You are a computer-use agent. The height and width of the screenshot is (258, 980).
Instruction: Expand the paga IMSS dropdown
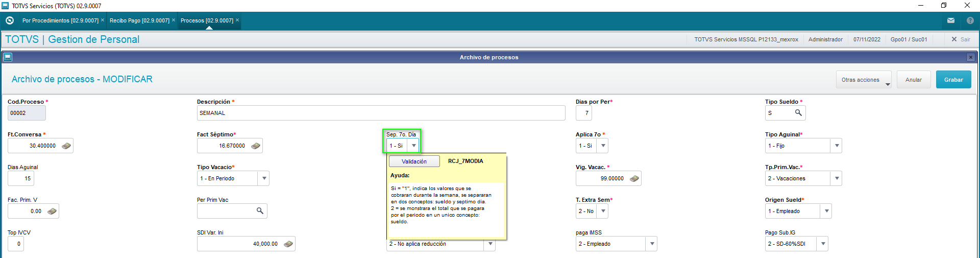coord(652,244)
